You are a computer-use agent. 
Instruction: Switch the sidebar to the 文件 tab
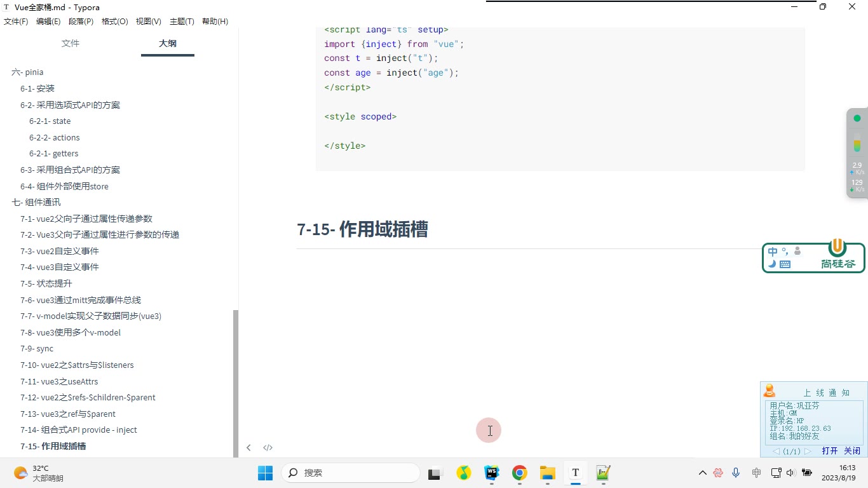click(x=71, y=43)
